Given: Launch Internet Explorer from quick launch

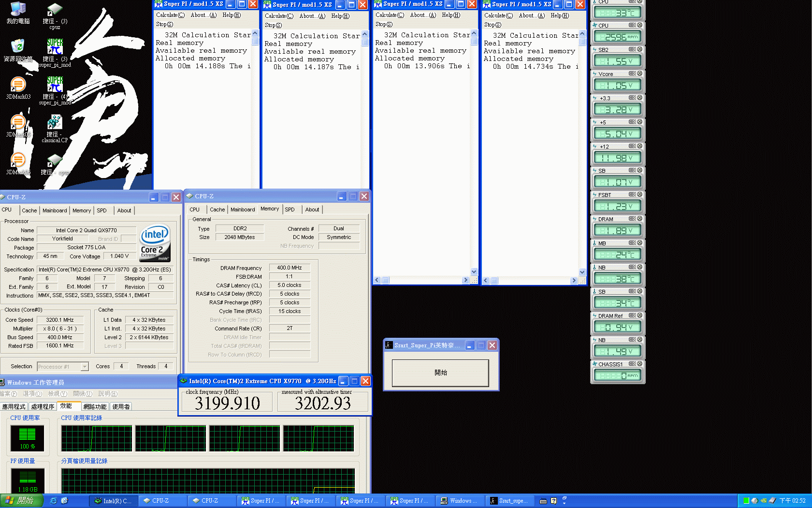Looking at the screenshot, I should pyautogui.click(x=53, y=501).
